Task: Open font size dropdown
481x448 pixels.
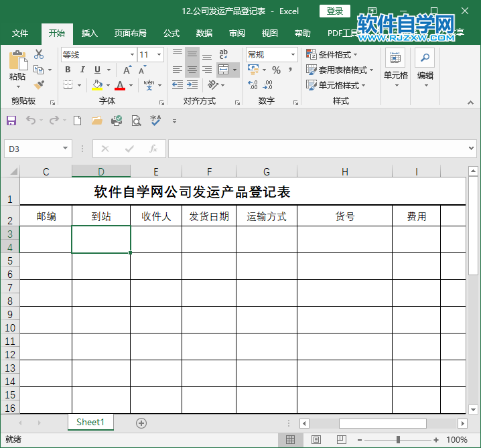Action: [159, 55]
